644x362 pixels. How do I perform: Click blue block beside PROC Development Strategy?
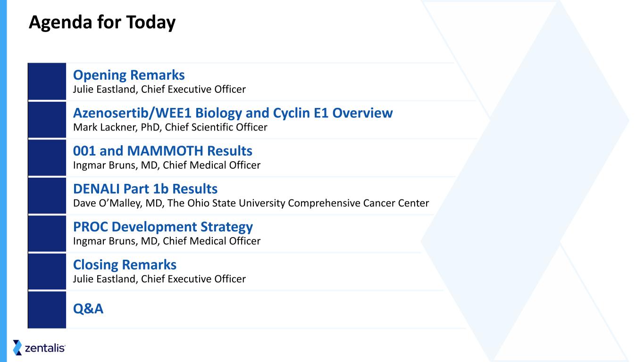pyautogui.click(x=47, y=234)
